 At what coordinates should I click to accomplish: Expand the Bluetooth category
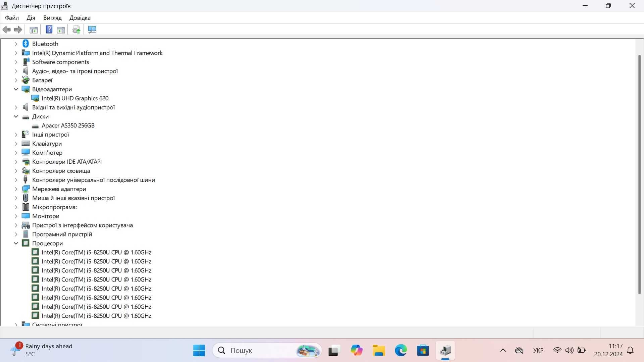point(16,44)
